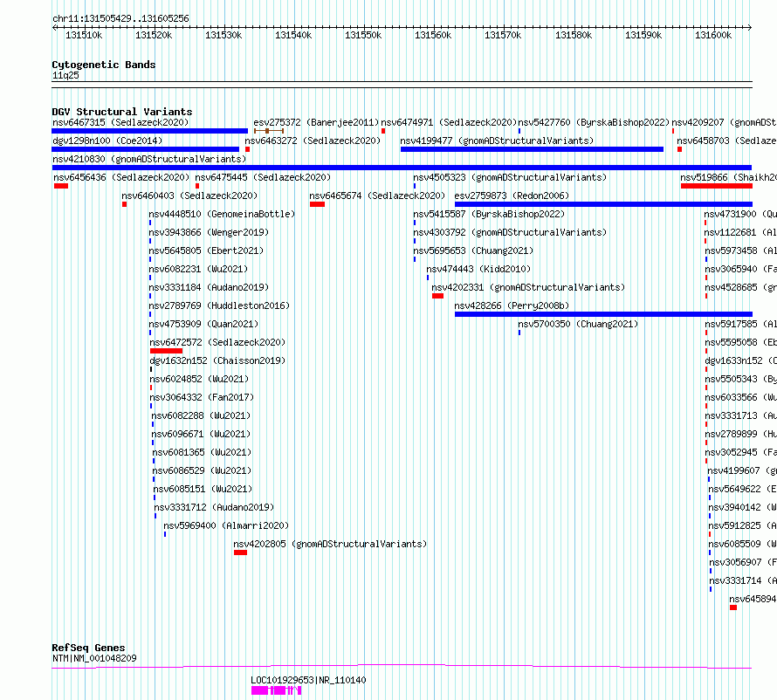
Task: Open nsv5427760 (ByrskaBishop2022) variant label
Action: point(594,122)
